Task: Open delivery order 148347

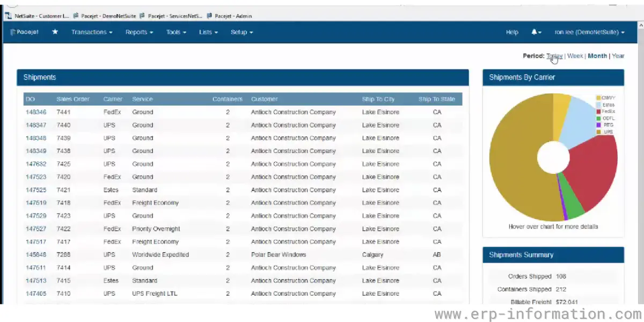Action: click(x=36, y=125)
